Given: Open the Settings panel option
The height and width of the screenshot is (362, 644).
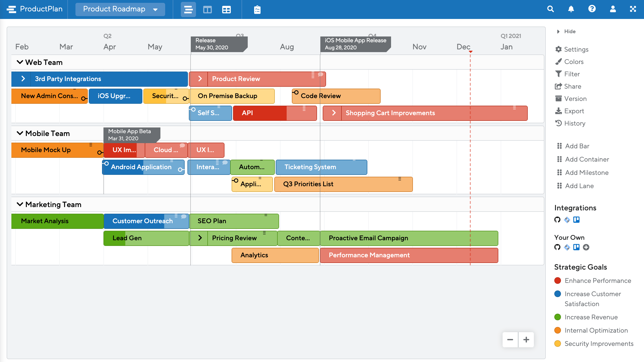Looking at the screenshot, I should click(576, 49).
